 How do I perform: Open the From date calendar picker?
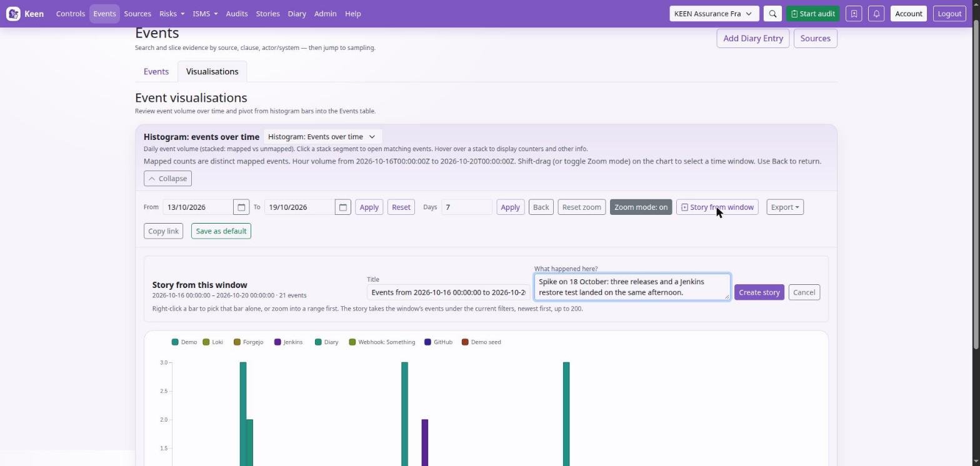pyautogui.click(x=241, y=207)
